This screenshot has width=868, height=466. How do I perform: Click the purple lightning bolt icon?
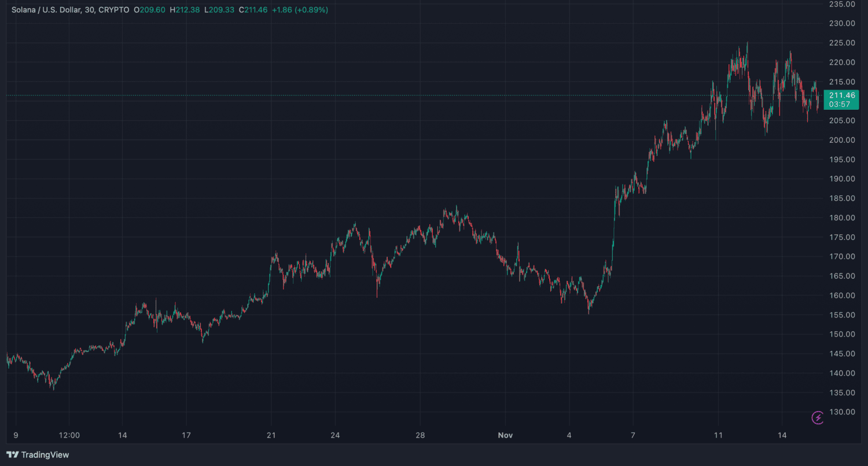point(818,417)
